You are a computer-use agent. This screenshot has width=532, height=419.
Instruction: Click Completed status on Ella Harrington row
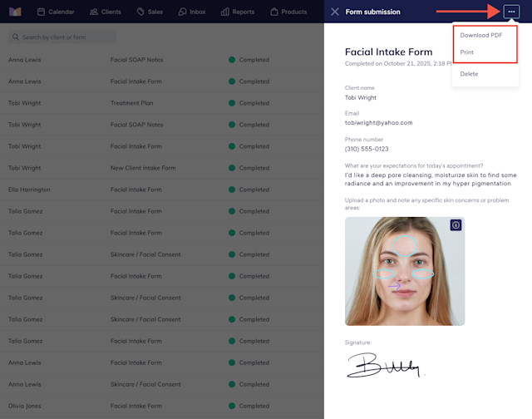point(249,190)
